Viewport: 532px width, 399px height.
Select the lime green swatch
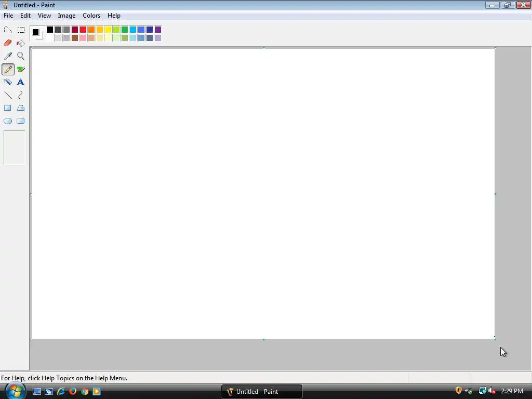(116, 30)
